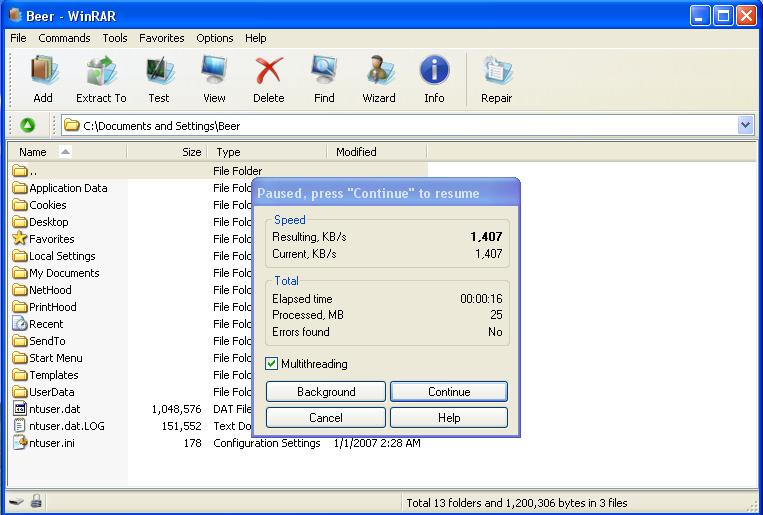Click the 1/1/2007 2:28 AM date

[377, 443]
